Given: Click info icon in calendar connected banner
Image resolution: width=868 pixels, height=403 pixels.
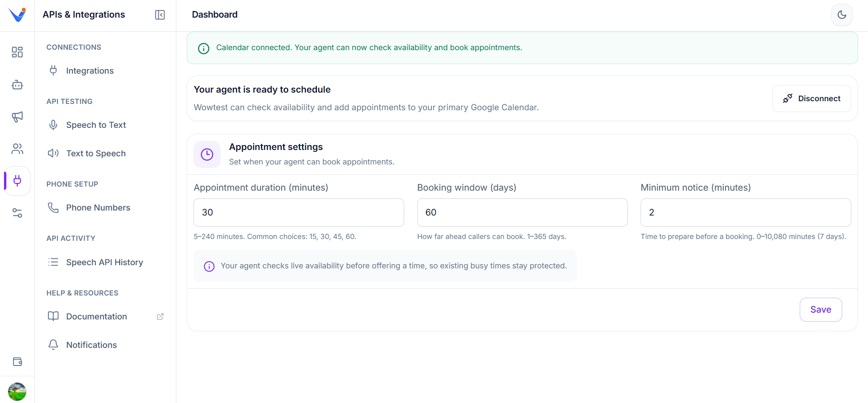Looking at the screenshot, I should pyautogui.click(x=204, y=48).
